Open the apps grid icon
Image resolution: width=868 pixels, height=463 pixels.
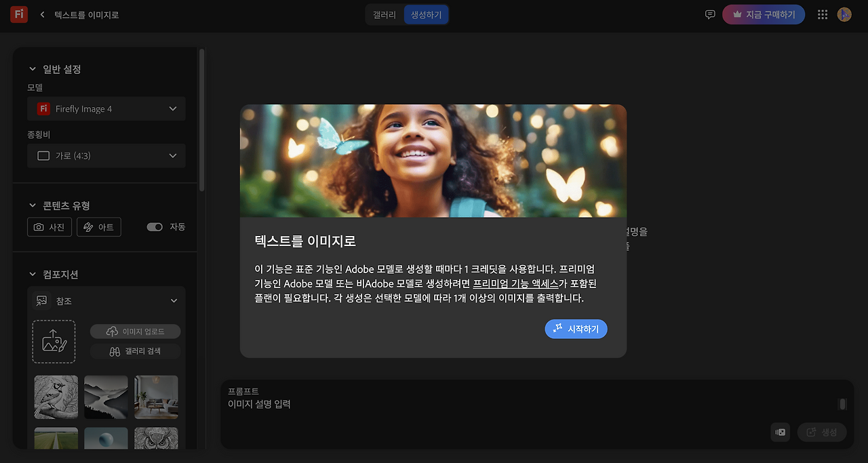[822, 14]
